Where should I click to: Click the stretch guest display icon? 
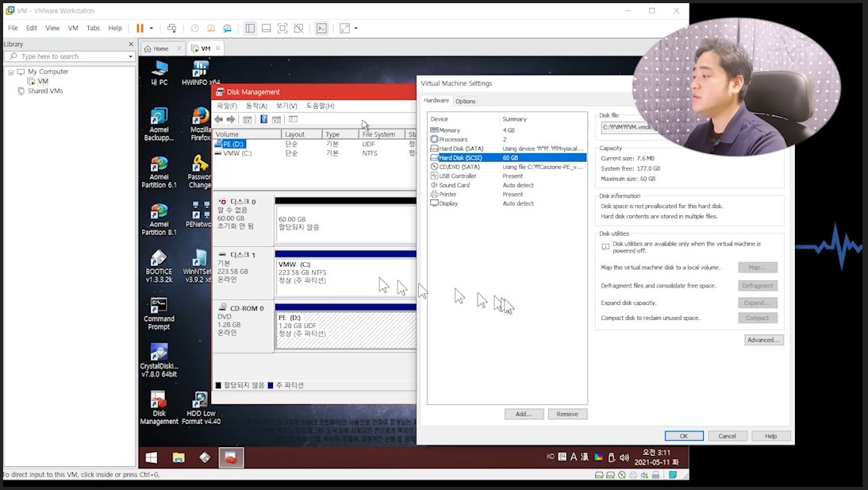[344, 29]
